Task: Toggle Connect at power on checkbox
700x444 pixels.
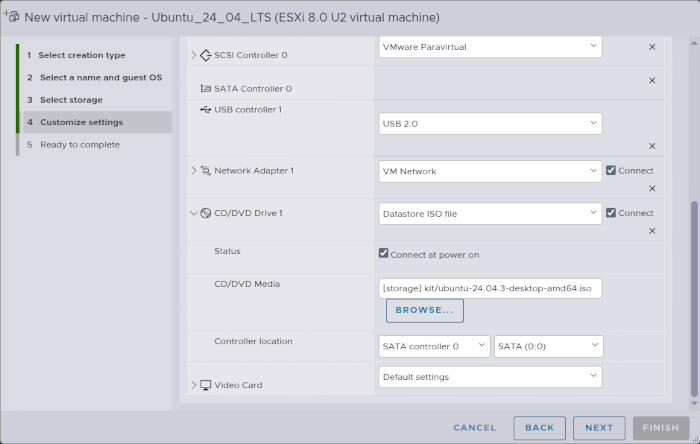Action: [384, 253]
